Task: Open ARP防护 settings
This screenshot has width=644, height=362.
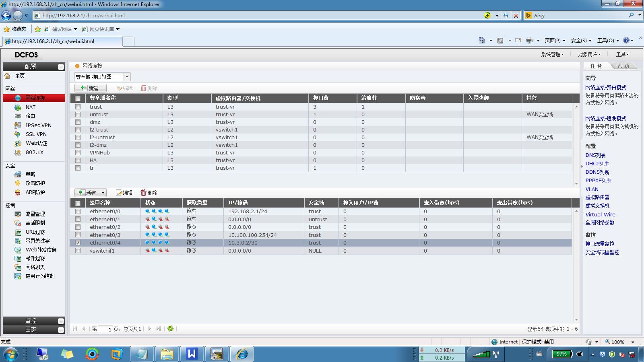Action: tap(35, 192)
